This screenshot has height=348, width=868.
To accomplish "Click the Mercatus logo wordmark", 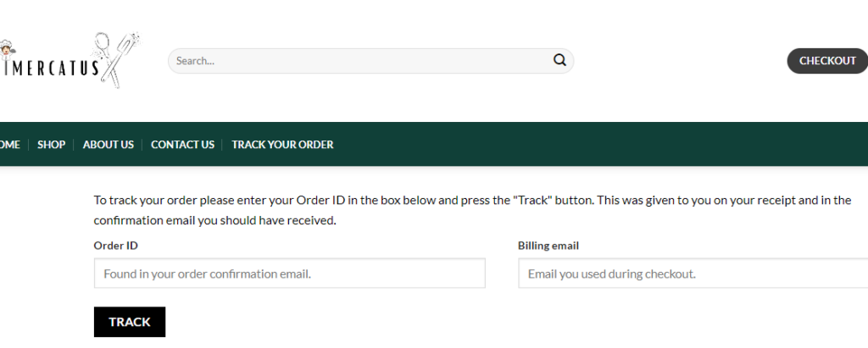I will [53, 68].
